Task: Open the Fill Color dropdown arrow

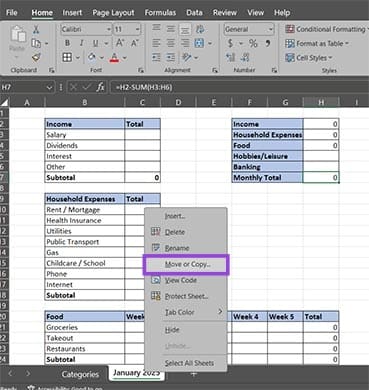Action: pos(102,58)
